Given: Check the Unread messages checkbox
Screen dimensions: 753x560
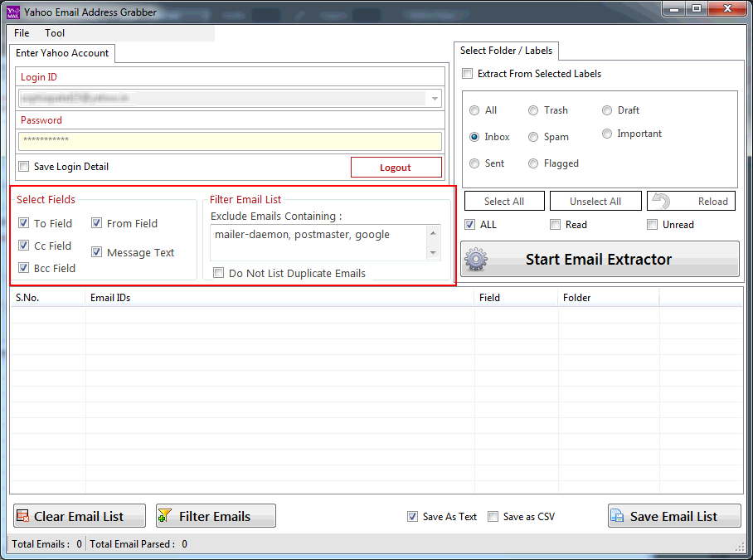Looking at the screenshot, I should point(652,224).
